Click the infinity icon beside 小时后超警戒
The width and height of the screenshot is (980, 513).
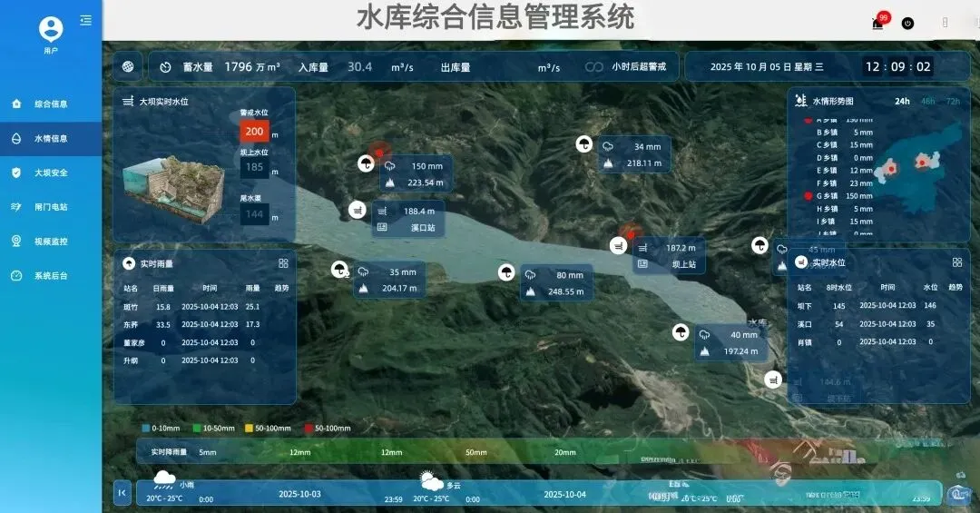tap(593, 67)
